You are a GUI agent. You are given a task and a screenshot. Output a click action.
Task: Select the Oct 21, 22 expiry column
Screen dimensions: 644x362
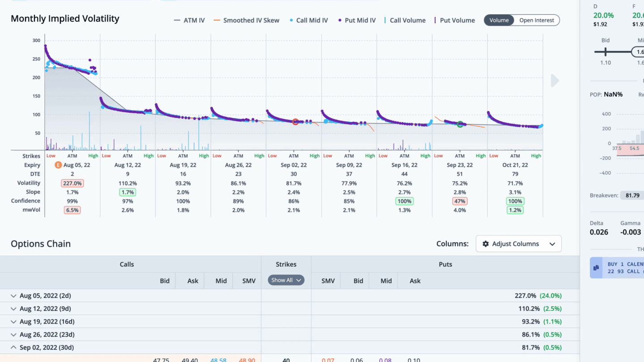(515, 165)
